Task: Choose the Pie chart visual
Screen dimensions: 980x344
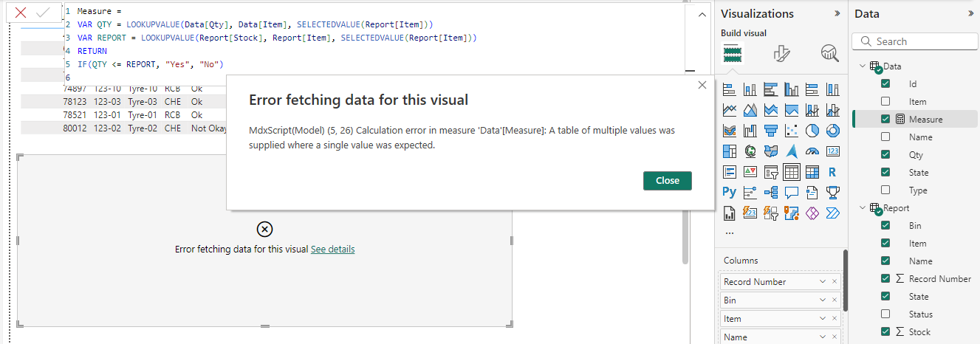Action: (812, 131)
